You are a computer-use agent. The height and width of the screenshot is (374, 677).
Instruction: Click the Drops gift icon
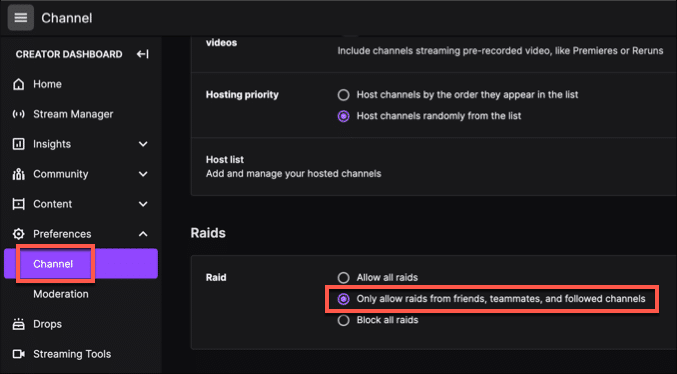(x=19, y=324)
